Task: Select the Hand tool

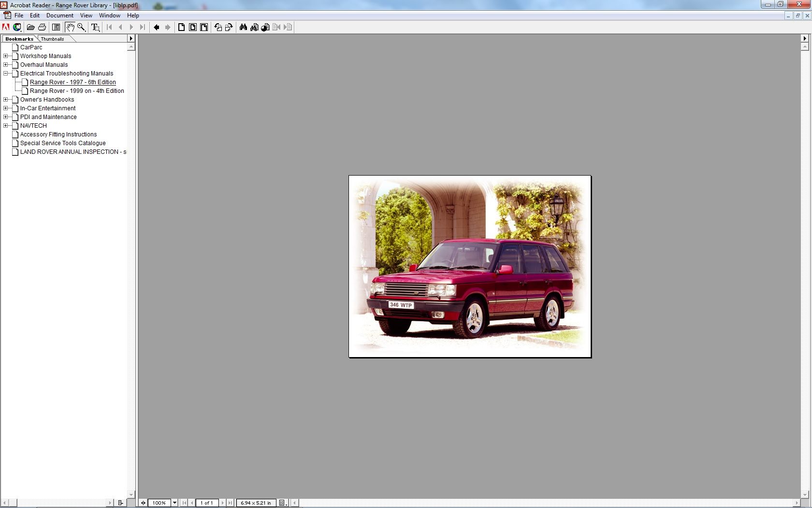Action: click(x=70, y=28)
